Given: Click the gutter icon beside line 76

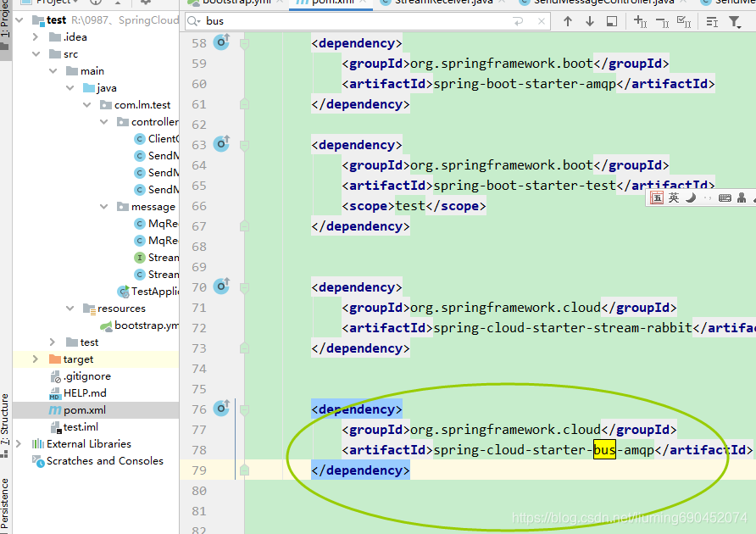Looking at the screenshot, I should (221, 409).
